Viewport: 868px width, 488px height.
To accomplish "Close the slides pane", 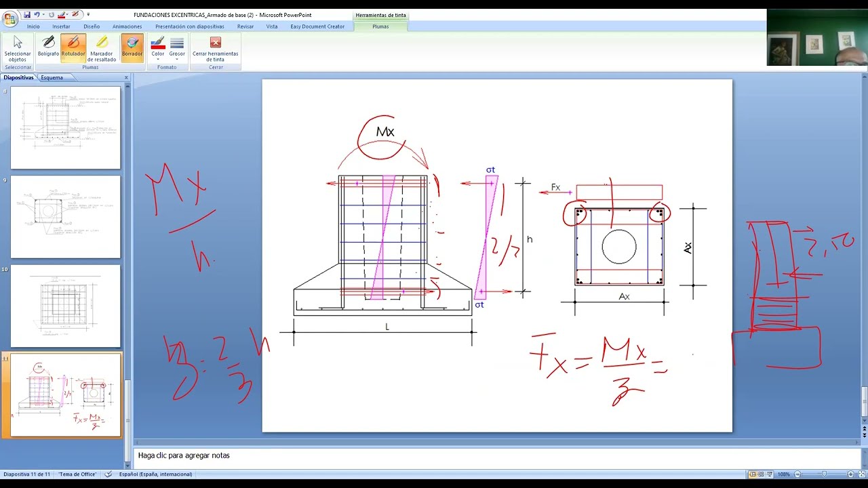I will tap(126, 77).
